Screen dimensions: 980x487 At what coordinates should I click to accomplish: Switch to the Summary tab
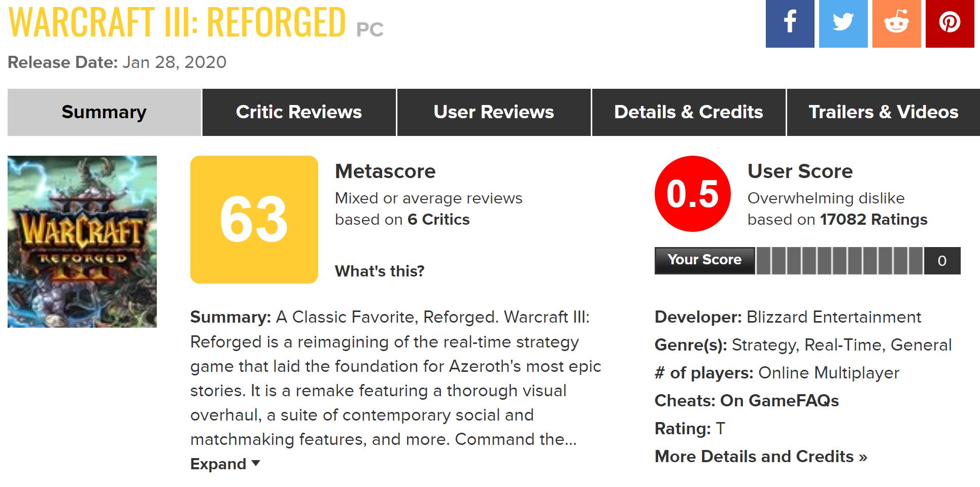coord(104,112)
